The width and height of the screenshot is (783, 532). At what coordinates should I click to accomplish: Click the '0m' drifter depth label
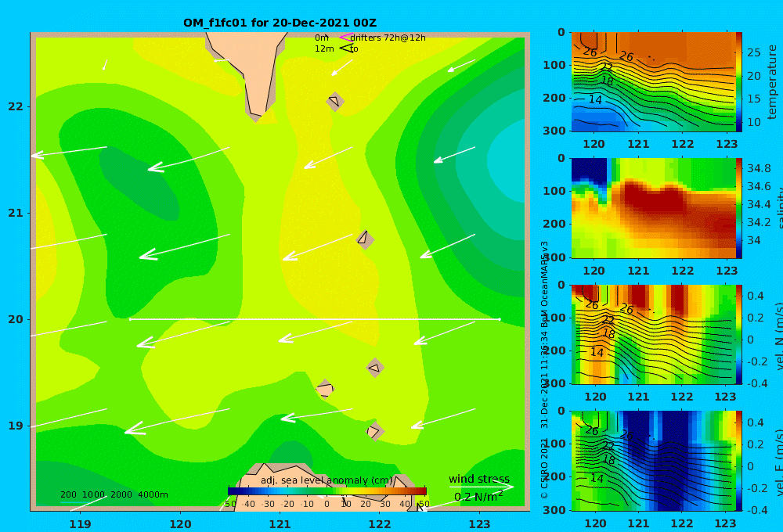pyautogui.click(x=322, y=38)
